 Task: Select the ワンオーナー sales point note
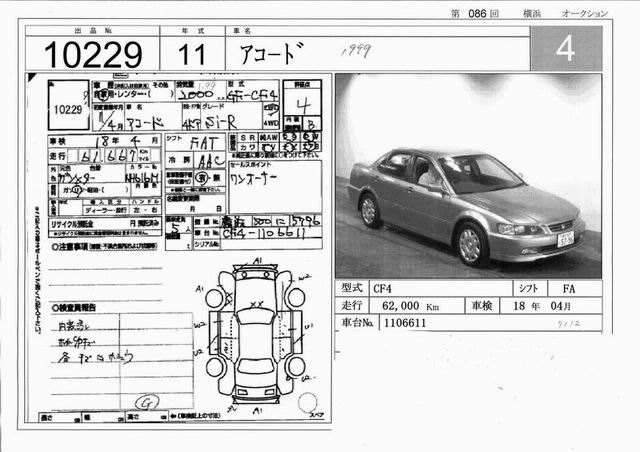253,179
